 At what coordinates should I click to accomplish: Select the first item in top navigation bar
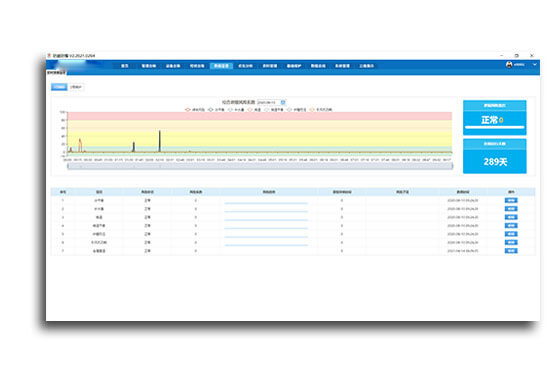pos(125,66)
